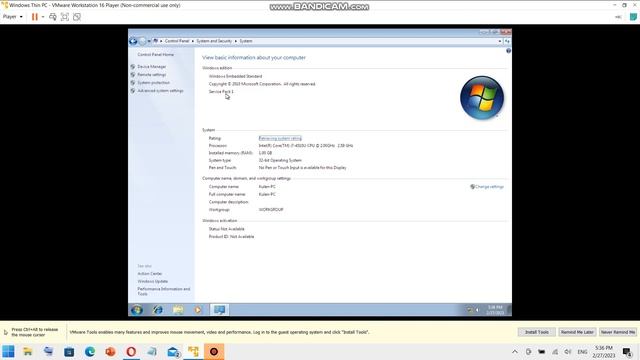Open Microsoft Edge on the host taskbar
This screenshot has height=360, width=640.
(x=90, y=351)
